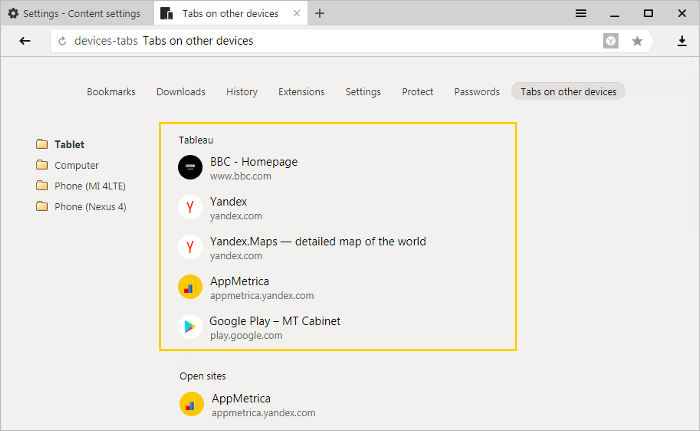700x431 pixels.
Task: Click the Yandex.Maps favicon
Action: (190, 247)
